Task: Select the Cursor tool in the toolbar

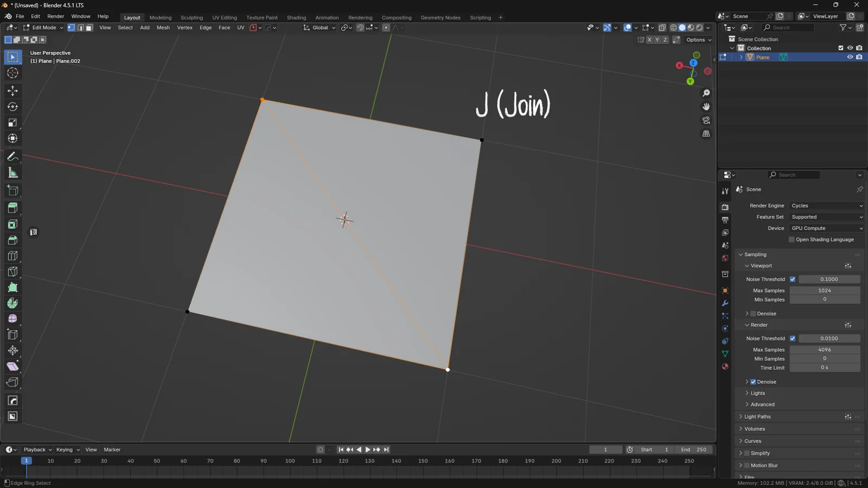Action: [x=12, y=73]
